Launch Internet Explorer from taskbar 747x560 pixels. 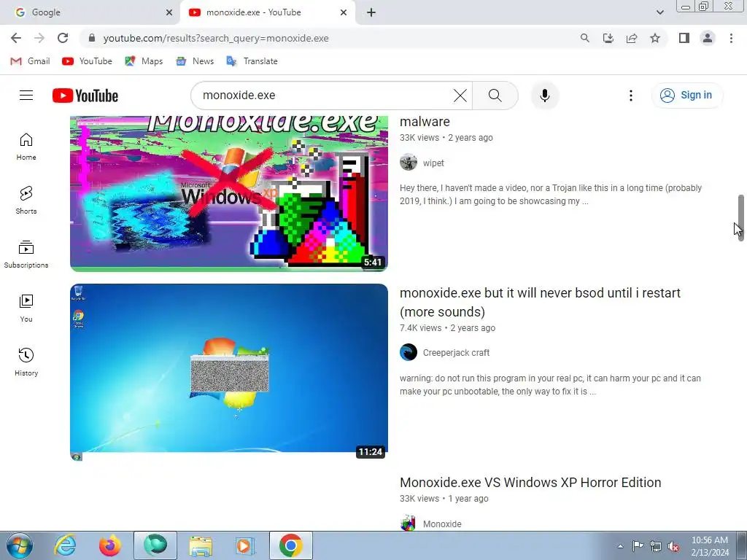(x=65, y=545)
